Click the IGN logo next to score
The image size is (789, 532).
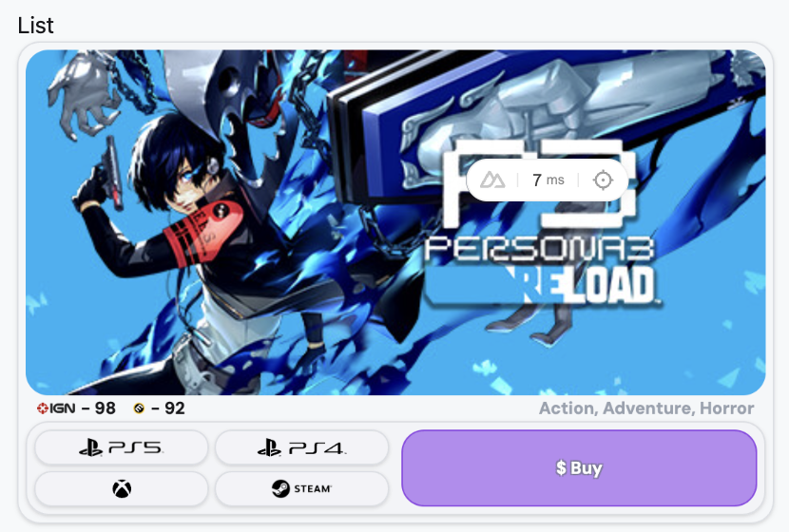[x=56, y=408]
